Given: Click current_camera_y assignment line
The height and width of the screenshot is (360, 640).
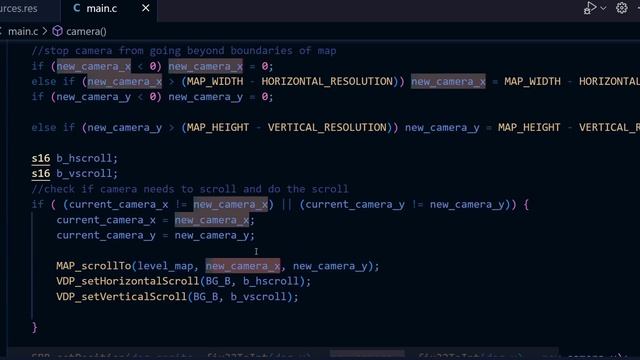Looking at the screenshot, I should pyautogui.click(x=155, y=235).
